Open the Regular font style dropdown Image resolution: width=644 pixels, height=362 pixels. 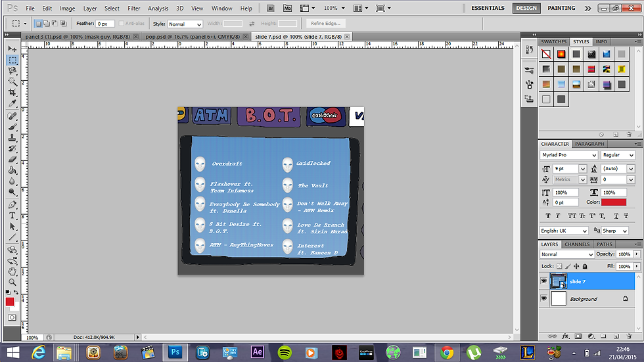[x=618, y=155]
